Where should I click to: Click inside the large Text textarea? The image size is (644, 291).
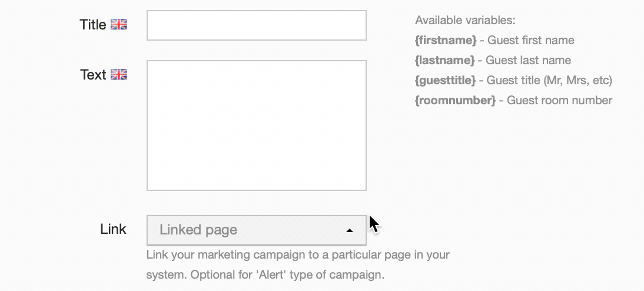coord(256,125)
